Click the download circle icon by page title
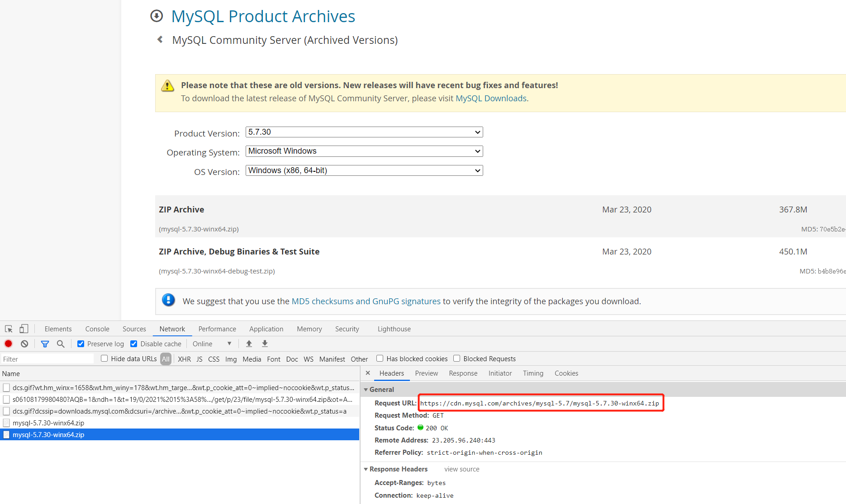Viewport: 846px width, 504px height. pos(157,16)
